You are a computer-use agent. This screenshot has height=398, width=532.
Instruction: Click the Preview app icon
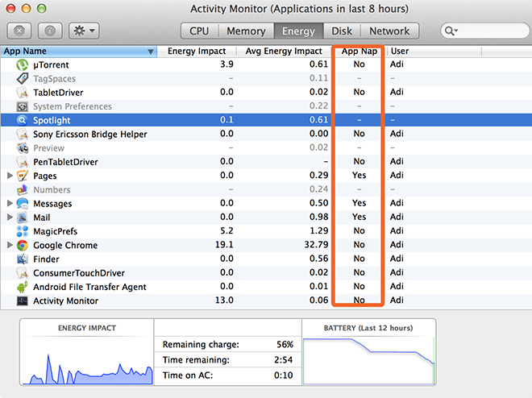pos(23,147)
